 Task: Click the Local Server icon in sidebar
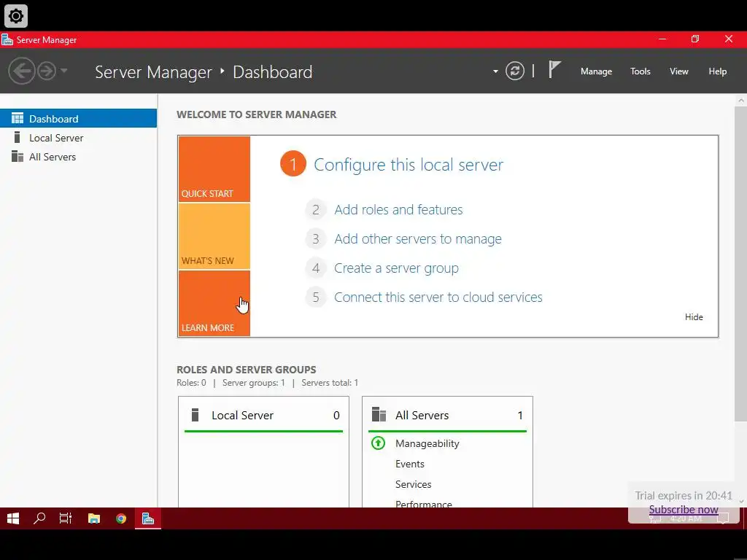tap(18, 137)
